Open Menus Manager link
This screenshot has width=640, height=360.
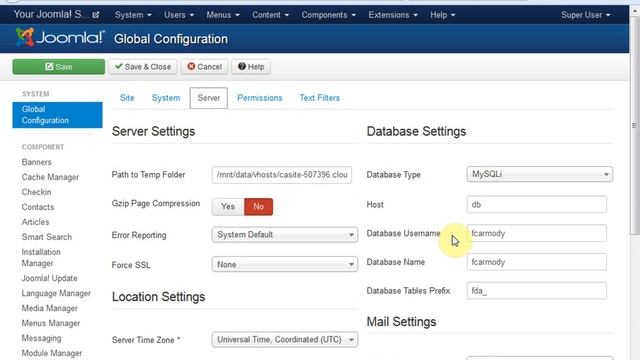[51, 323]
